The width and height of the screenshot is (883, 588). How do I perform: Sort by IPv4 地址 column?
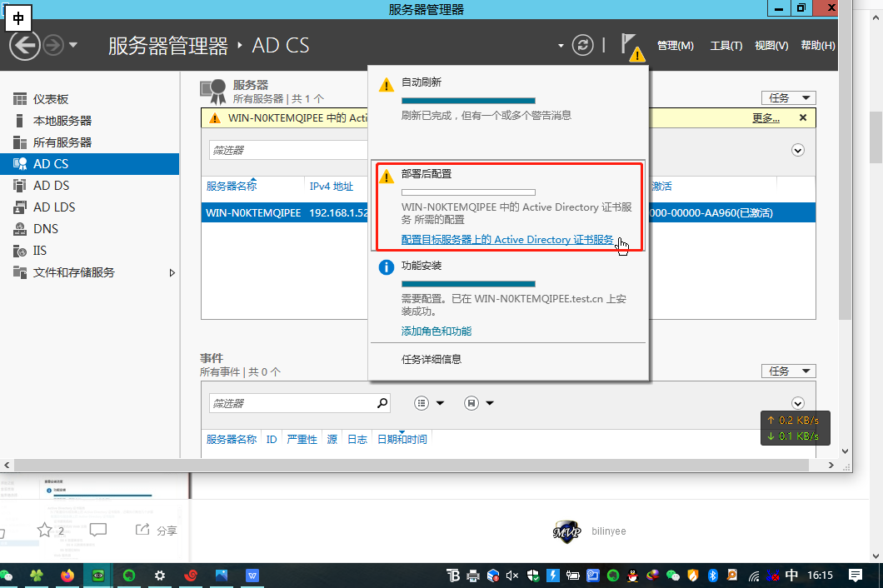[x=332, y=187]
